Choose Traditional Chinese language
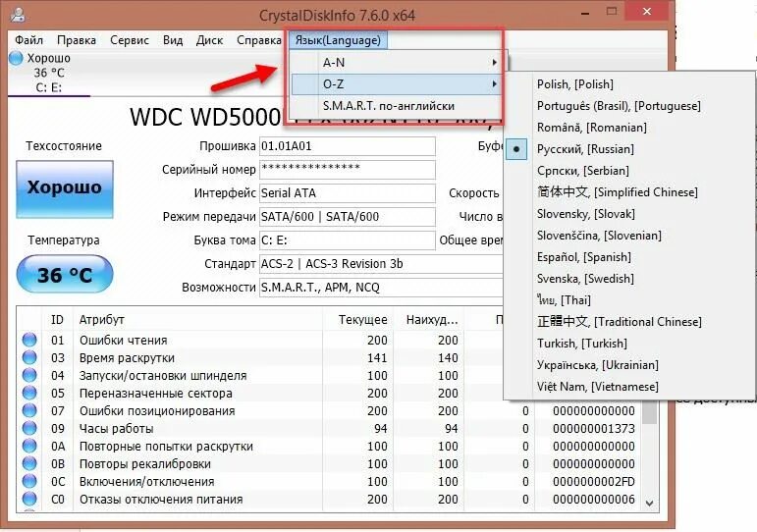757x532 pixels. point(630,322)
